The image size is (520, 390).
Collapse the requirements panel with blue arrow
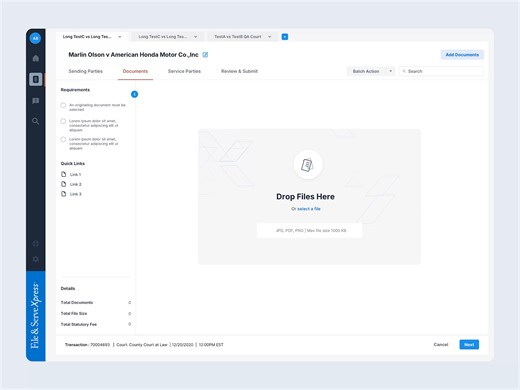(x=134, y=94)
